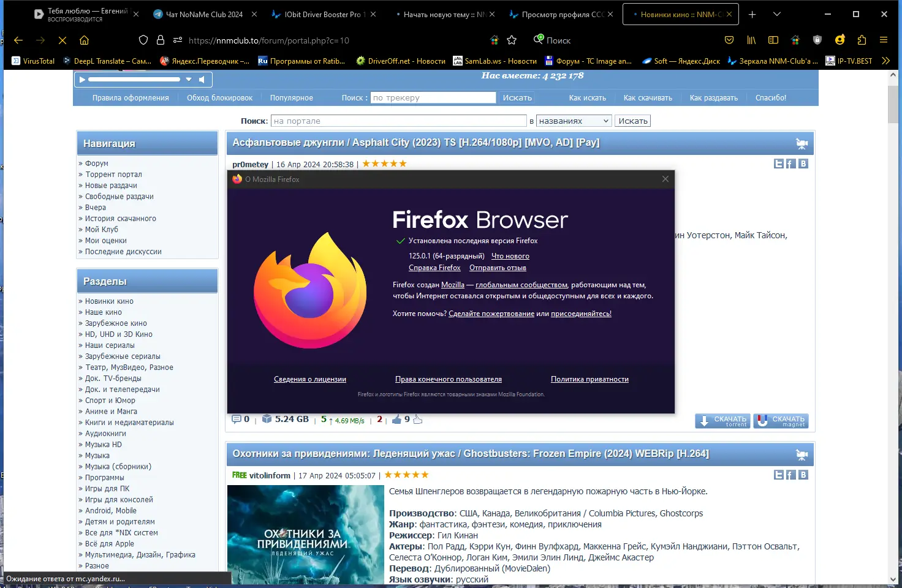This screenshot has height=588, width=902.
Task: Open the browser home page icon
Action: click(x=85, y=40)
